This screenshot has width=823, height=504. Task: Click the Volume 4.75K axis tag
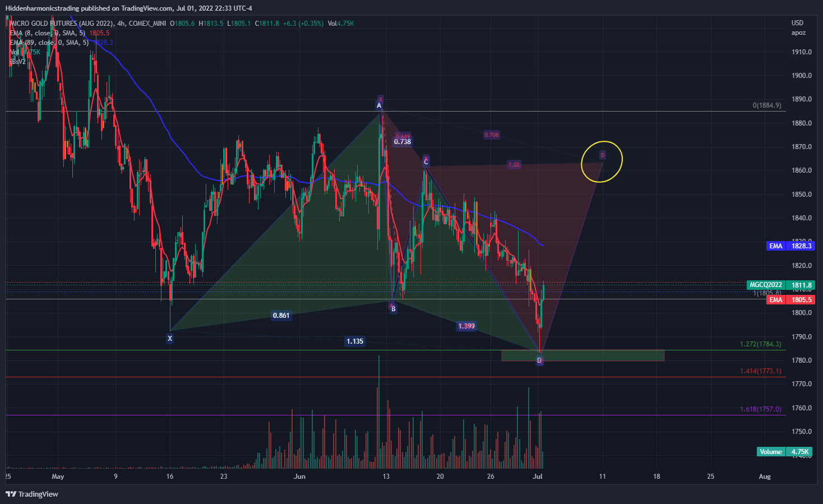pos(785,452)
